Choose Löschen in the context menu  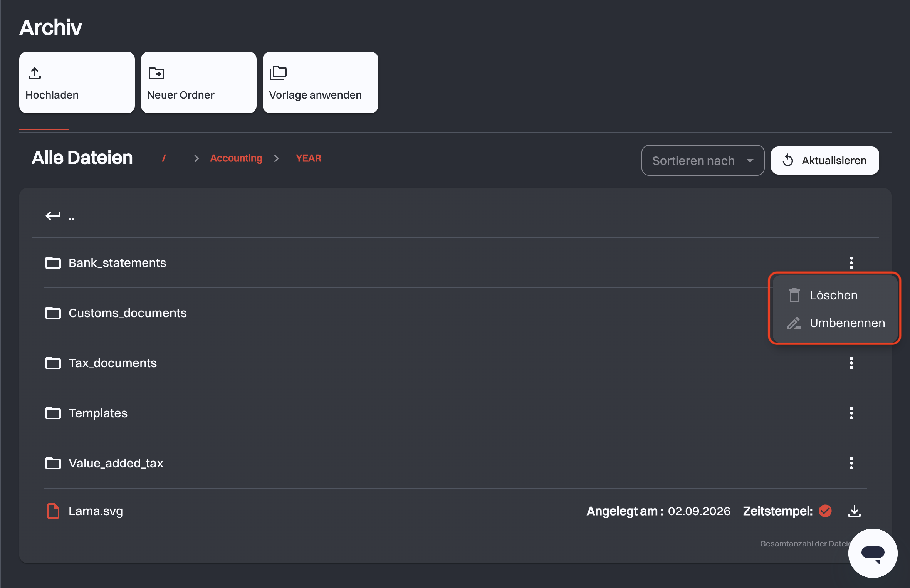pos(834,295)
